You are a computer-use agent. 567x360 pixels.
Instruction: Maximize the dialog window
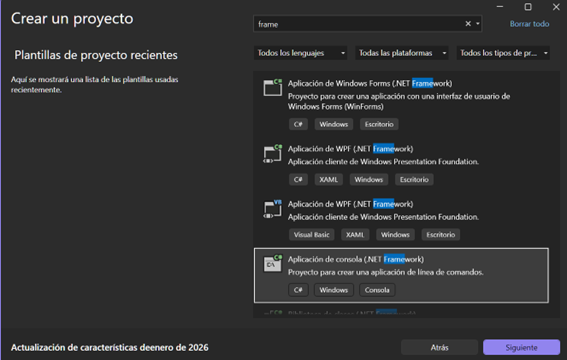[528, 7]
